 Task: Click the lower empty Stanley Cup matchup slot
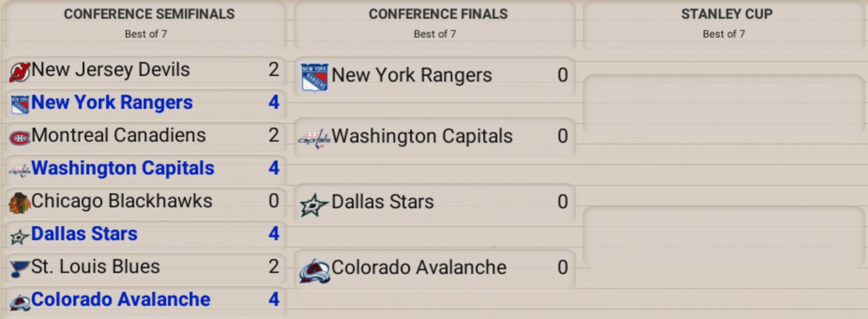pyautogui.click(x=723, y=236)
